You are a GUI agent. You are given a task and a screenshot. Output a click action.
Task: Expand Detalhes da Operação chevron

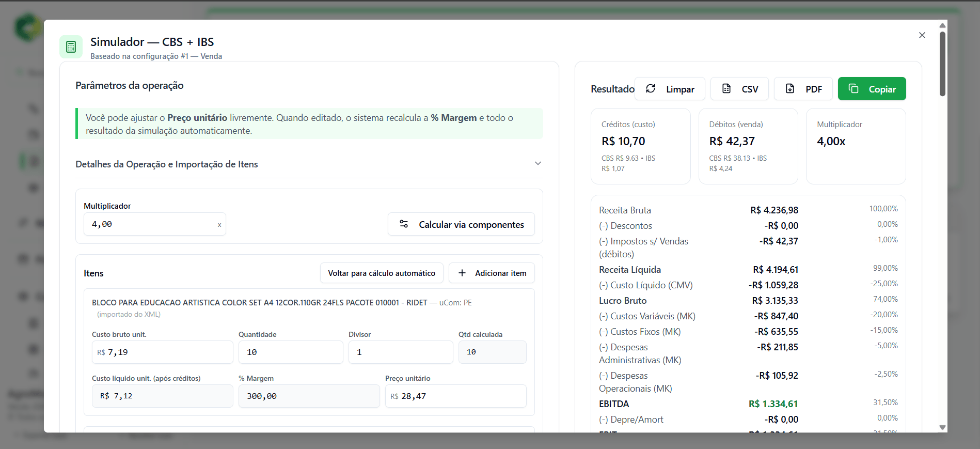click(x=538, y=164)
